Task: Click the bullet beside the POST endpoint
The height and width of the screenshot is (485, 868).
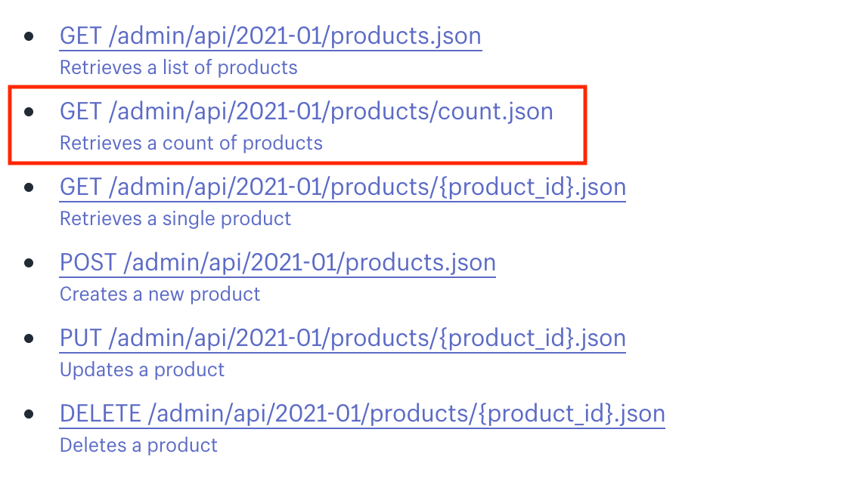Action: [30, 261]
